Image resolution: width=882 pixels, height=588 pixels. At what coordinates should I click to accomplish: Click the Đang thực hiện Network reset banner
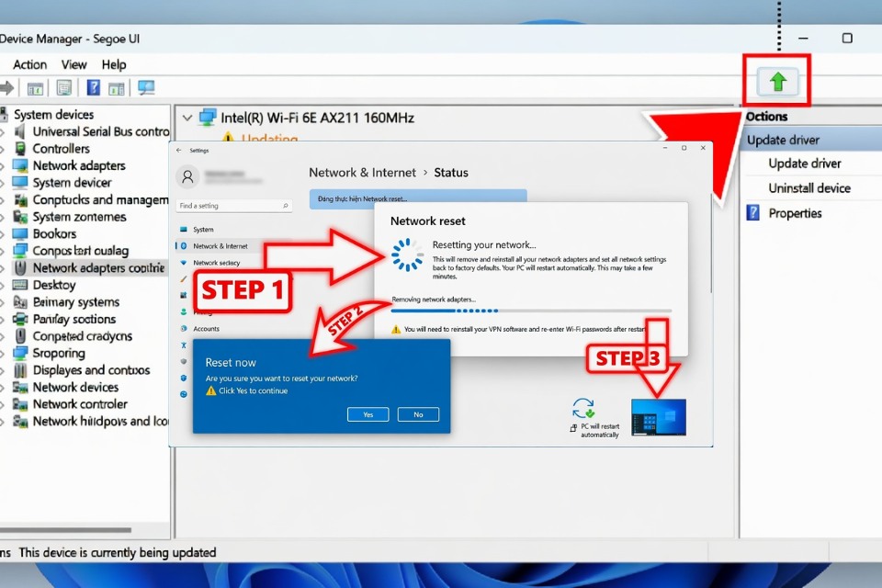418,198
